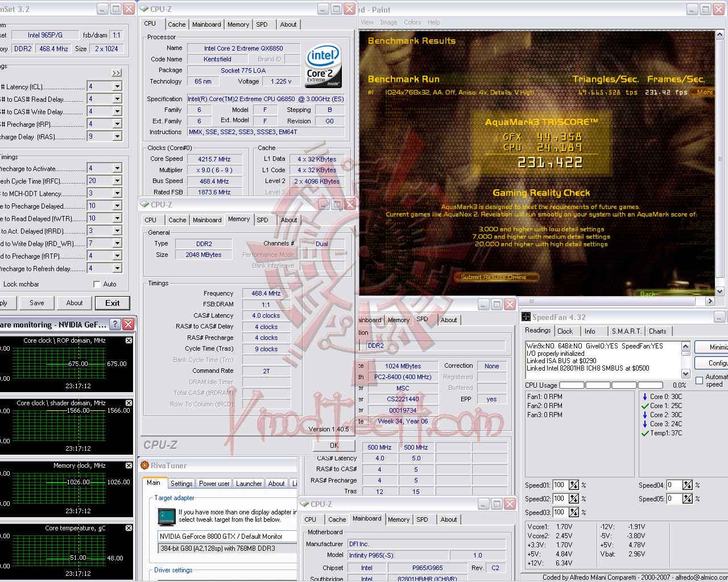Screen dimensions: 728x582
Task: Click the Mainboard-tab CPU-Z window title icon
Action: pos(304,504)
